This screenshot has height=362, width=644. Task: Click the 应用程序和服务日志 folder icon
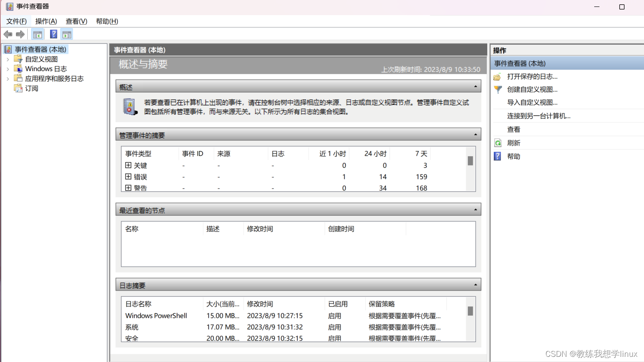coord(18,78)
